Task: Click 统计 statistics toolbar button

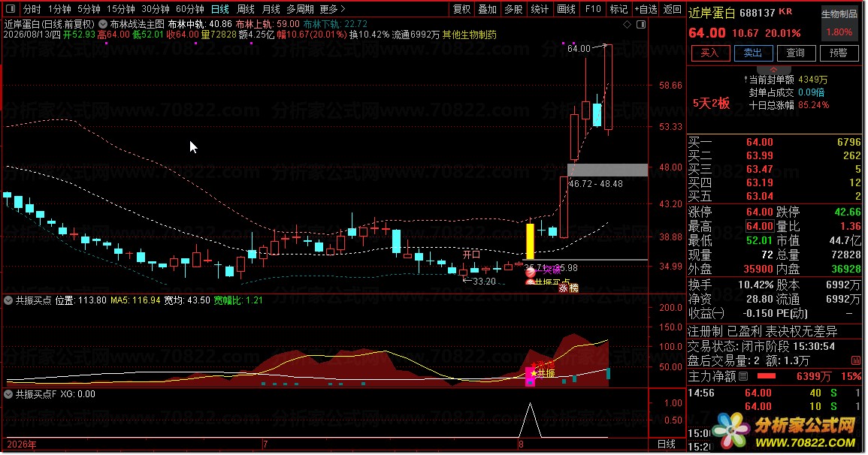Action: pyautogui.click(x=539, y=9)
